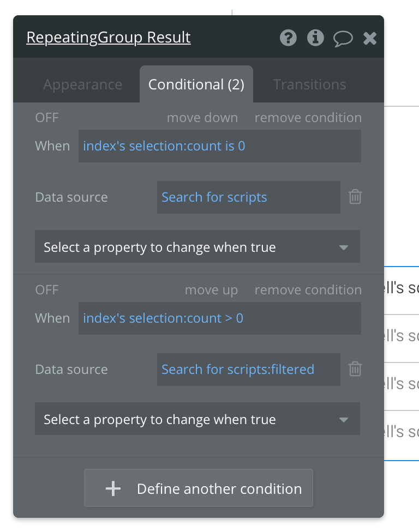Delete the Search for scripts data source
This screenshot has height=532, width=419.
tap(355, 197)
